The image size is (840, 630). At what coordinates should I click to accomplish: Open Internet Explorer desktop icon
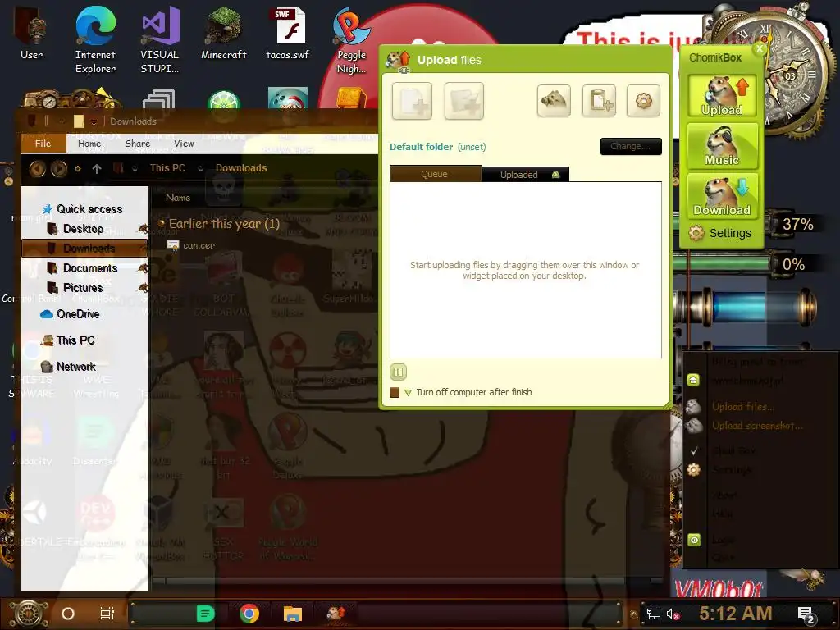[95, 40]
